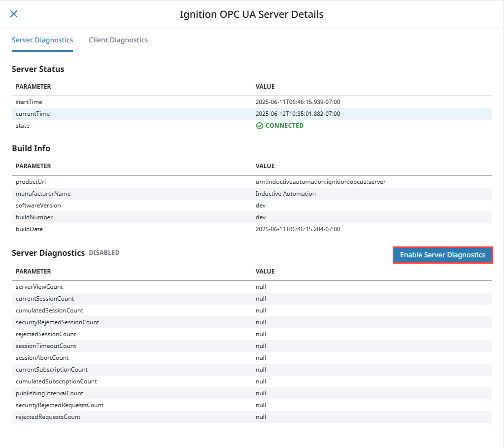Click the urn:inductiveautomation:ignition:opcua:server value
The image size is (504, 448).
pyautogui.click(x=320, y=182)
